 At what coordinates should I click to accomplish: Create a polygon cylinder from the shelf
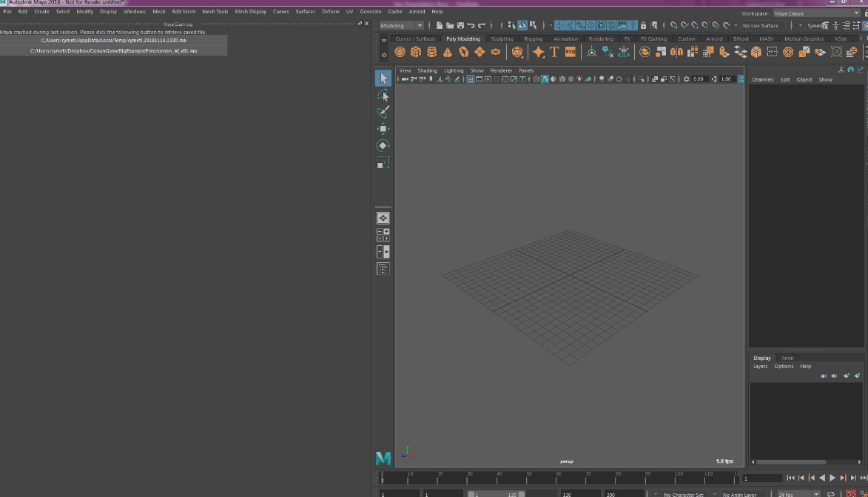pyautogui.click(x=432, y=52)
